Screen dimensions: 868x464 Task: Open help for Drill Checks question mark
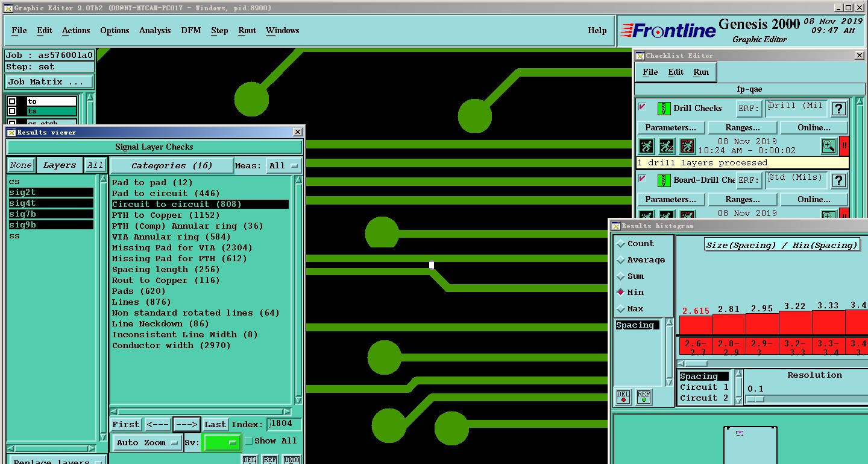coord(838,109)
